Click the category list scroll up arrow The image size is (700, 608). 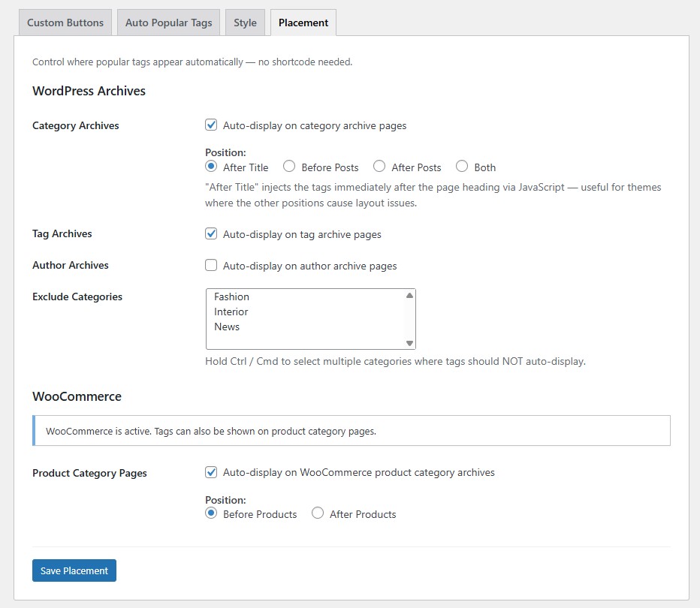pyautogui.click(x=409, y=296)
